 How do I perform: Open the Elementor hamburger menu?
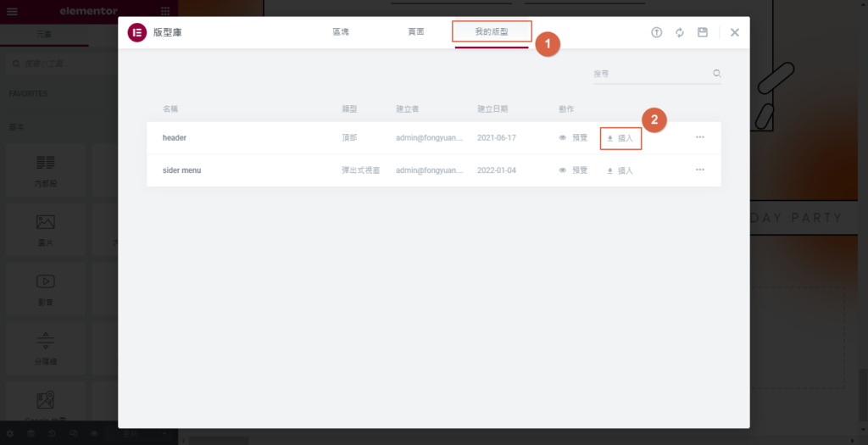[x=12, y=11]
